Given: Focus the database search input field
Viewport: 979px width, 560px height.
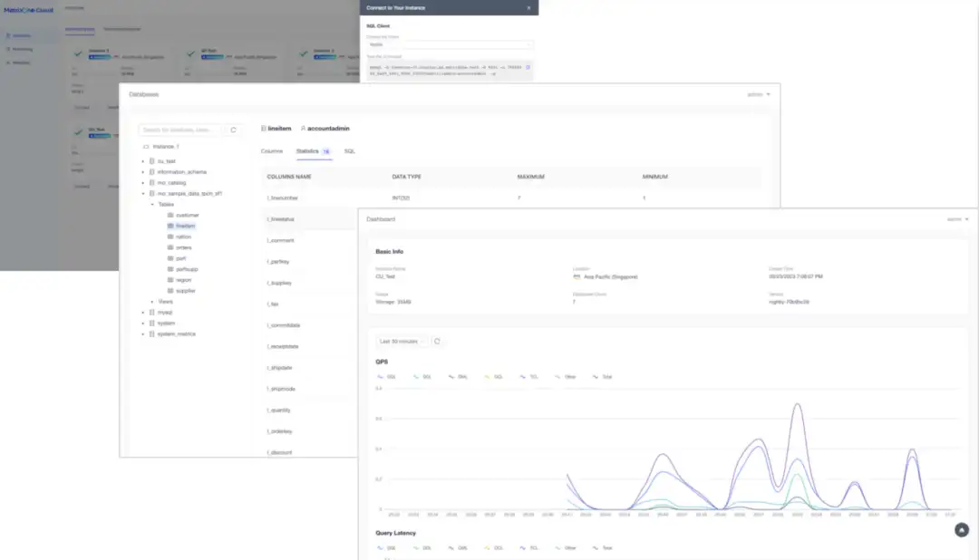Looking at the screenshot, I should (x=179, y=130).
